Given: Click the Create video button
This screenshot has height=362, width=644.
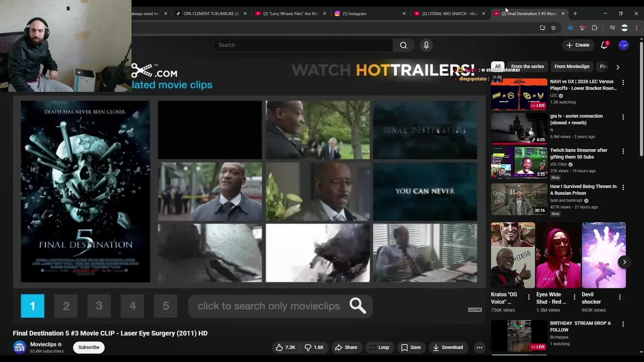Looking at the screenshot, I should click(x=578, y=45).
